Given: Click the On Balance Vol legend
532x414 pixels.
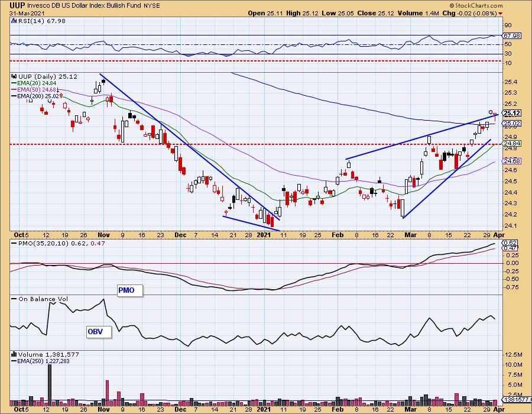Looking at the screenshot, I should [43, 299].
